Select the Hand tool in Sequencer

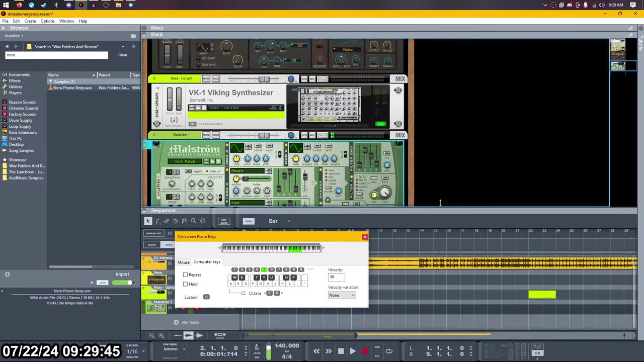pos(202,221)
